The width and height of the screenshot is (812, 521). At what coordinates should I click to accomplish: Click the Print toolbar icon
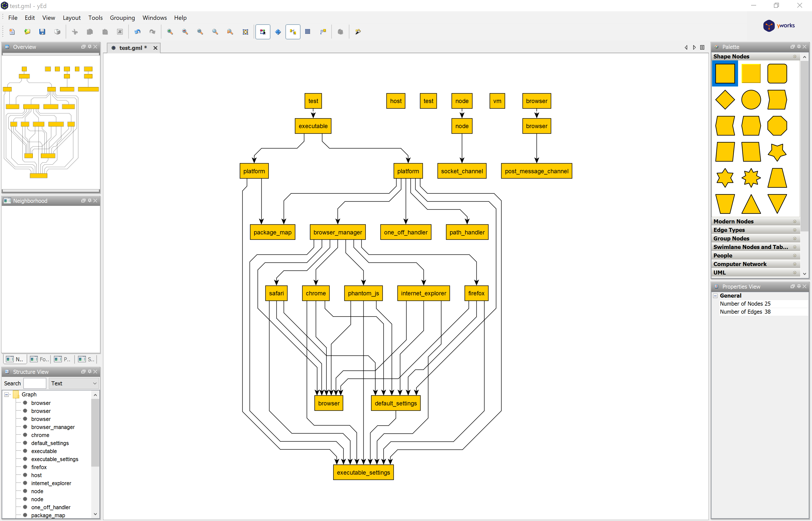click(x=57, y=32)
